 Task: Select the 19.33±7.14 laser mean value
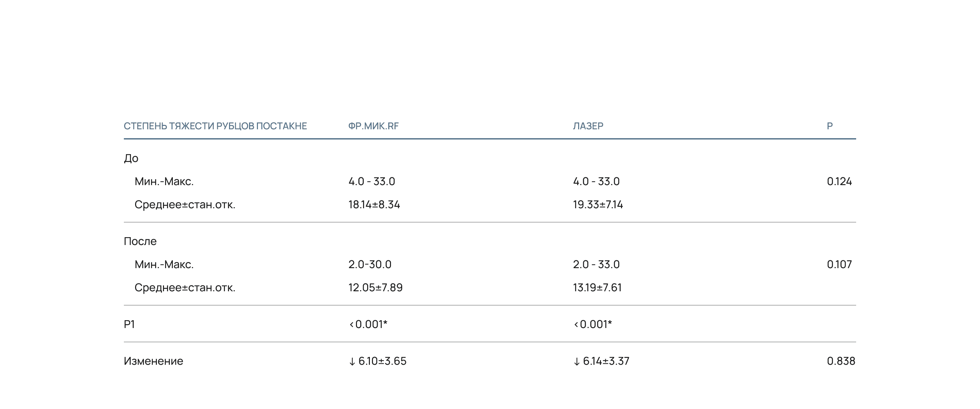pyautogui.click(x=598, y=205)
